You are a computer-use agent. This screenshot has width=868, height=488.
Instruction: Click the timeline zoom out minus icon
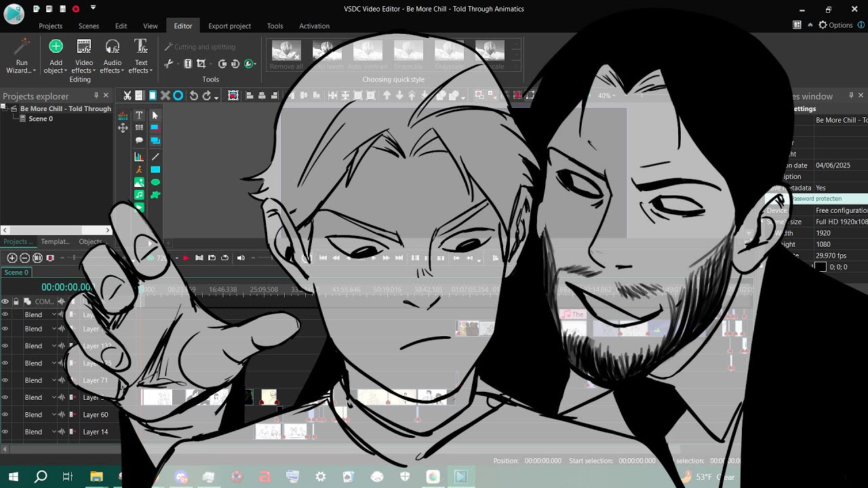pos(24,258)
